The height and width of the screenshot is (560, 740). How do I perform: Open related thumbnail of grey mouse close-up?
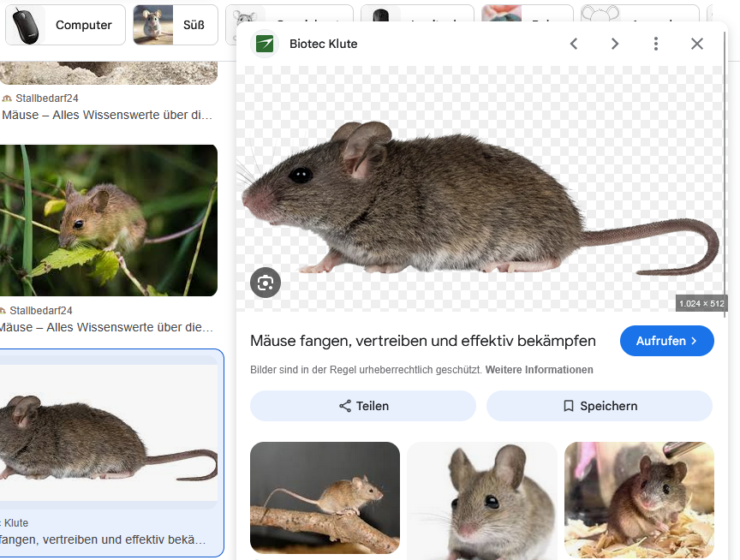pyautogui.click(x=481, y=500)
